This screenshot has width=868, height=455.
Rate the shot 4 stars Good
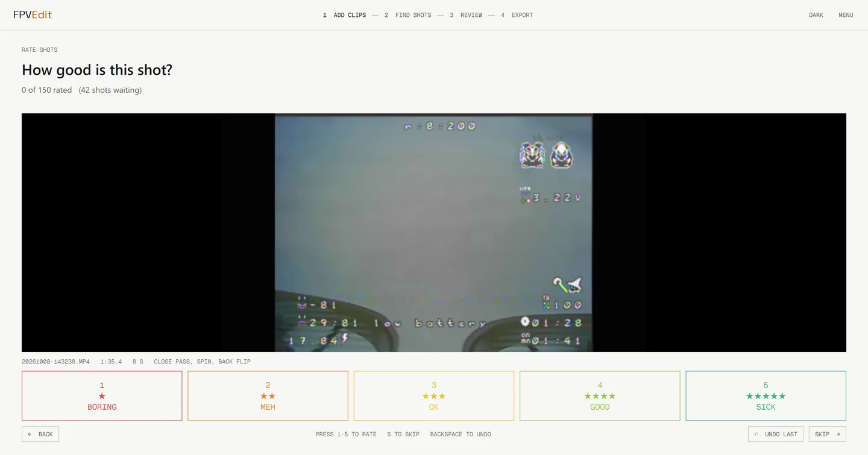[x=600, y=396]
